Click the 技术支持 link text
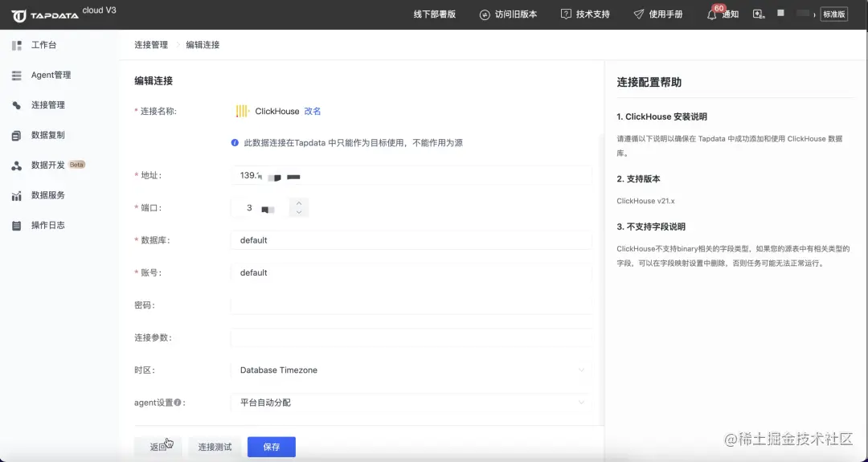The height and width of the screenshot is (462, 868). (x=593, y=14)
